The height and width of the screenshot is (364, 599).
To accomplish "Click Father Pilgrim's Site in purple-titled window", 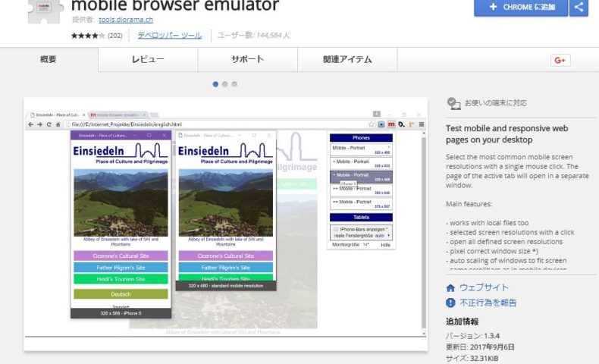I will [121, 268].
